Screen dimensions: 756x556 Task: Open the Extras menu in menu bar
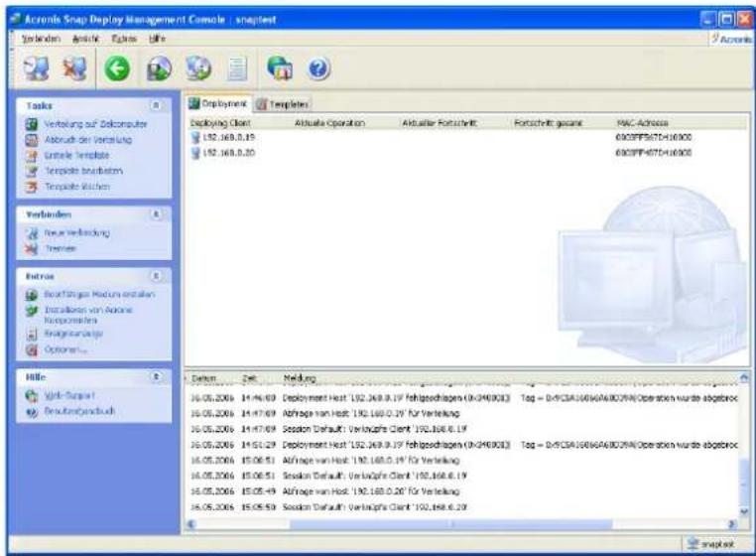(x=124, y=39)
